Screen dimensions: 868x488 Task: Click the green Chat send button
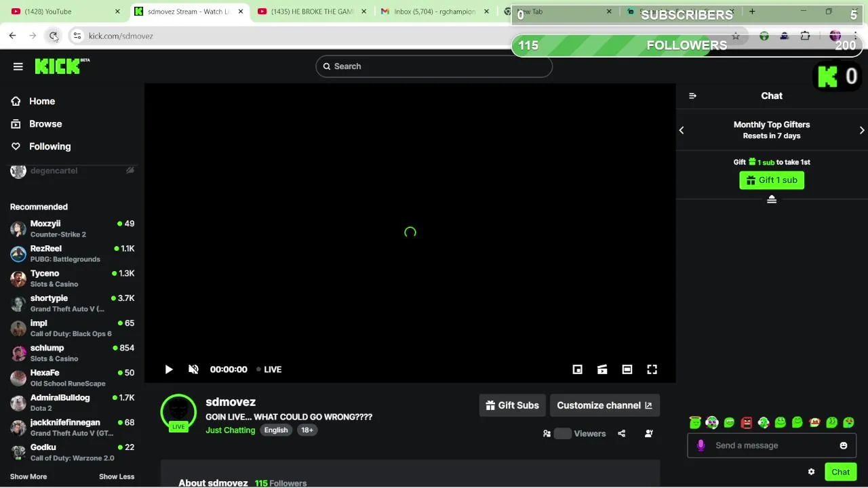coord(841,472)
